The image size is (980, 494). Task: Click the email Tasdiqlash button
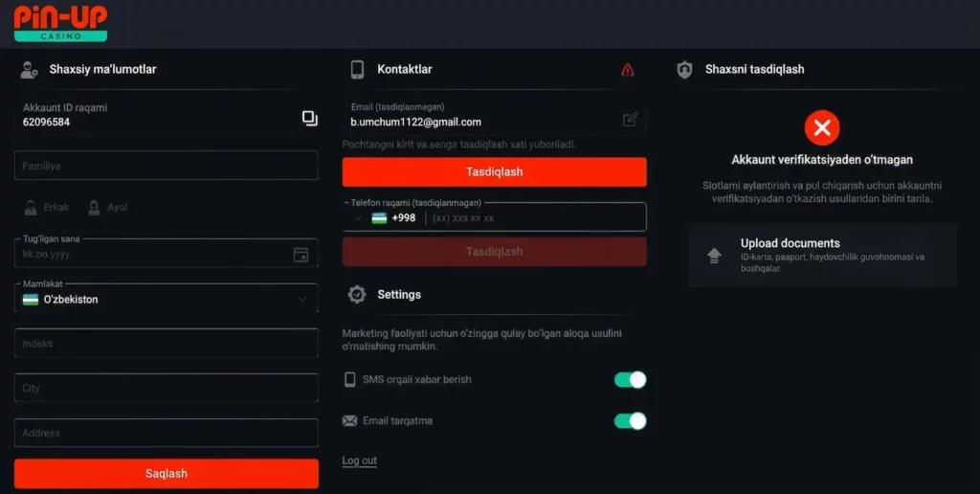click(x=494, y=172)
